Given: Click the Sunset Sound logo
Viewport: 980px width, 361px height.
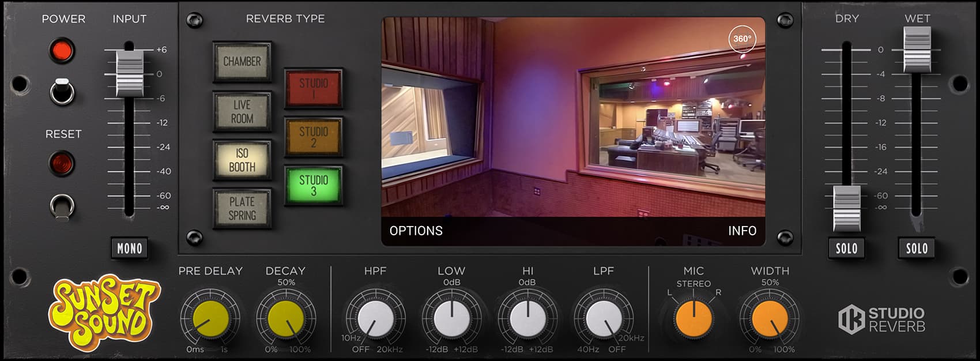Looking at the screenshot, I should pos(104,312).
